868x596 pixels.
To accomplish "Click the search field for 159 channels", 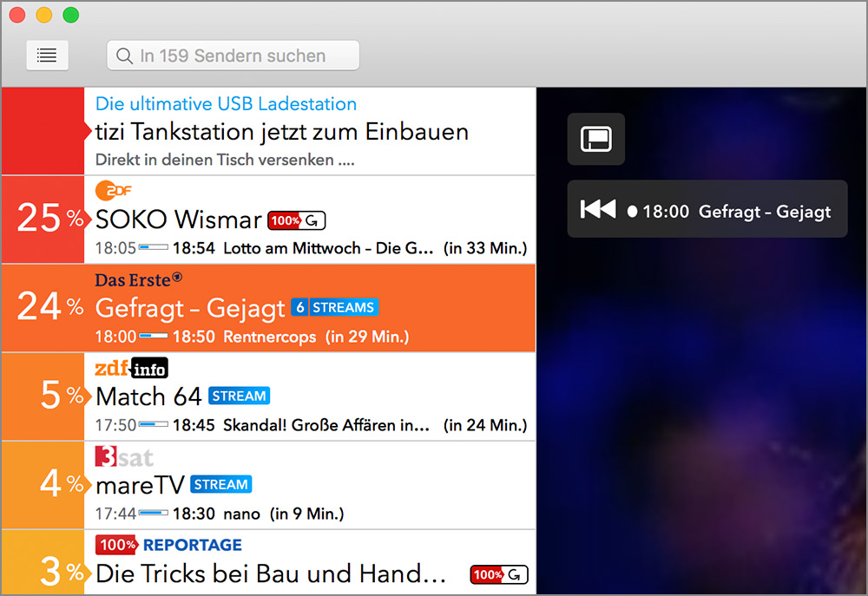I will 233,56.
